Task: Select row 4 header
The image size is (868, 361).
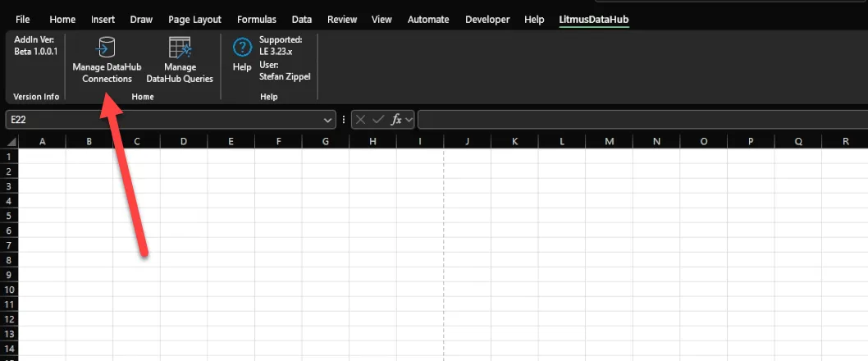Action: [x=9, y=201]
